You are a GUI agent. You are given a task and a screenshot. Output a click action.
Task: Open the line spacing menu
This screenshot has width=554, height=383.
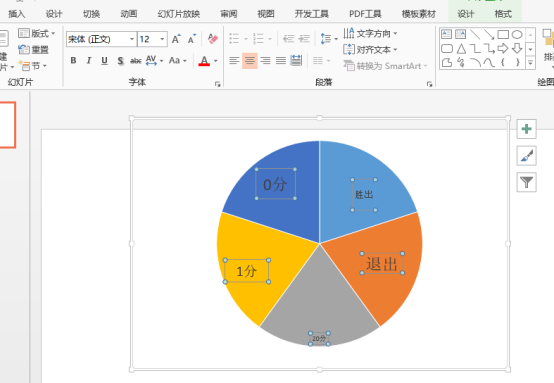coord(329,39)
